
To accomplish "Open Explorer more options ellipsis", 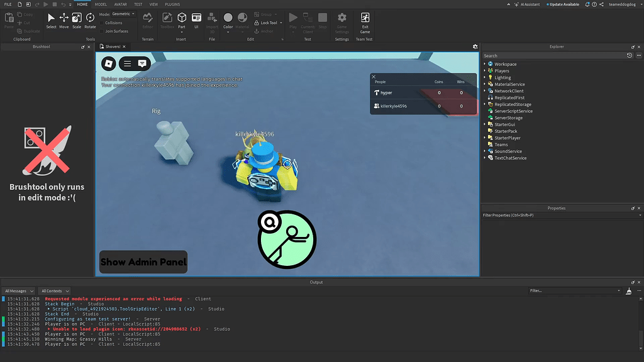I will 639,55.
